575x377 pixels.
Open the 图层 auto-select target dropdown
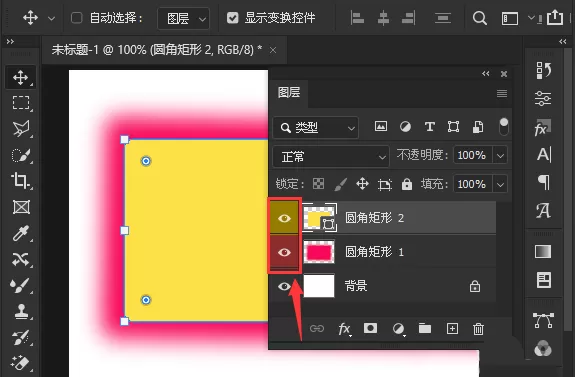[183, 18]
